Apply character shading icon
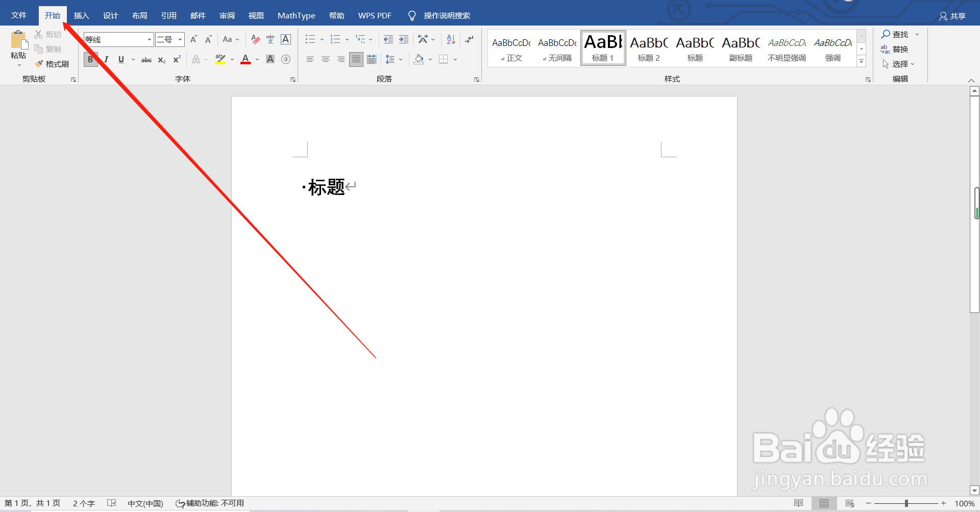This screenshot has height=512, width=980. (271, 59)
